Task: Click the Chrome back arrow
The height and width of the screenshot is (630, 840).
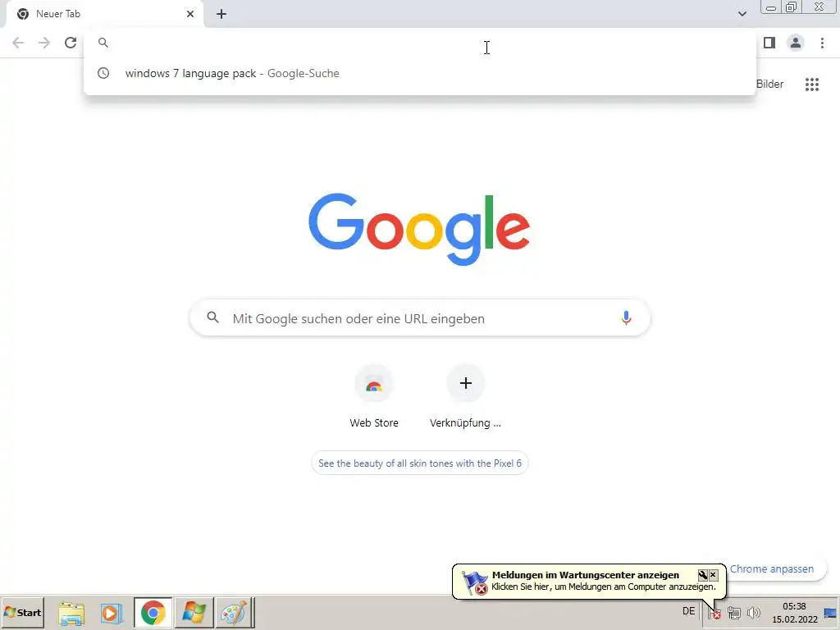Action: click(x=18, y=43)
